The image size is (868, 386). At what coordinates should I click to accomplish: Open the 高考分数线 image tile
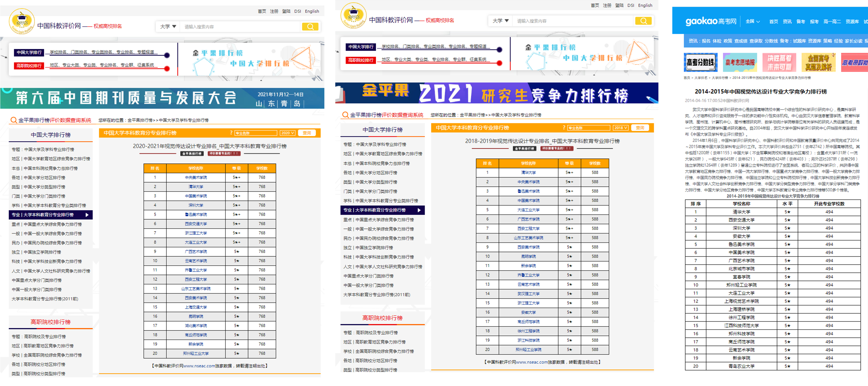(700, 62)
